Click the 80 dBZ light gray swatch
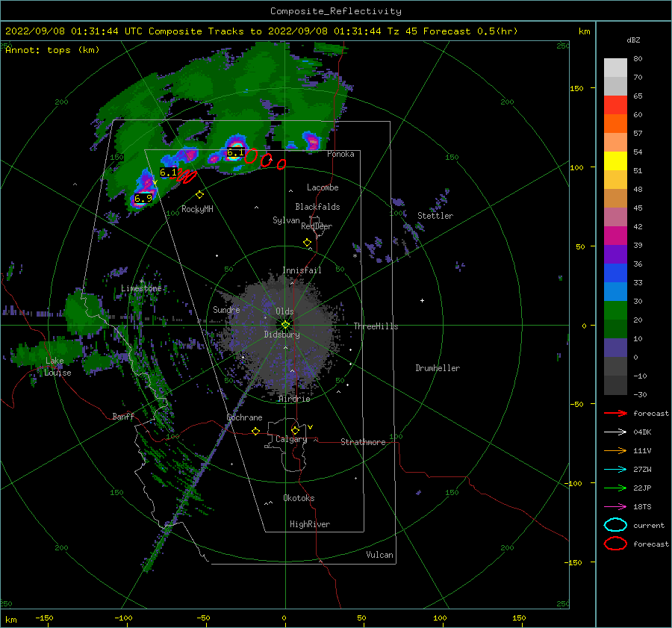The width and height of the screenshot is (672, 628). [x=615, y=67]
